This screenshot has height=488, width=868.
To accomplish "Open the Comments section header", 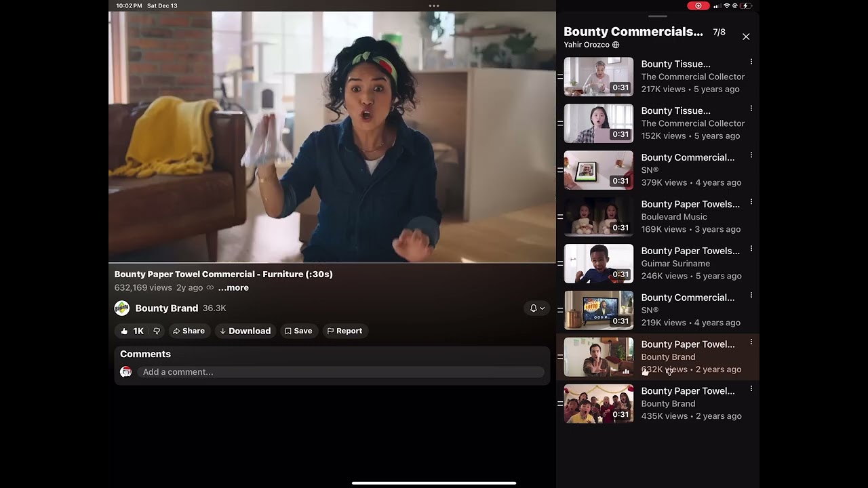I will (145, 354).
